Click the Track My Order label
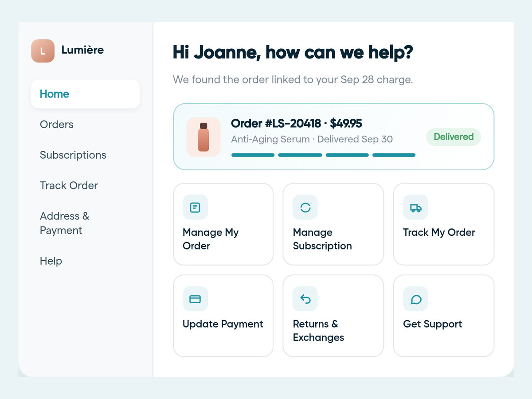This screenshot has height=399, width=532. (439, 232)
